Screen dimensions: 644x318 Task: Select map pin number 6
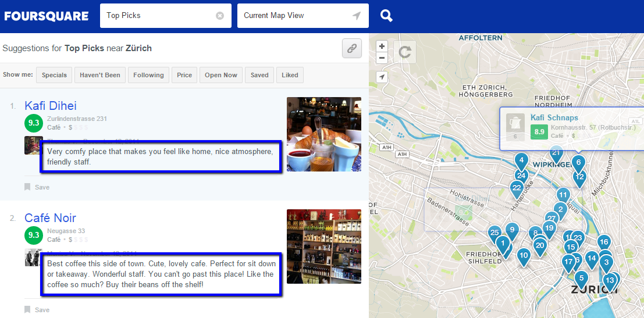coord(578,163)
